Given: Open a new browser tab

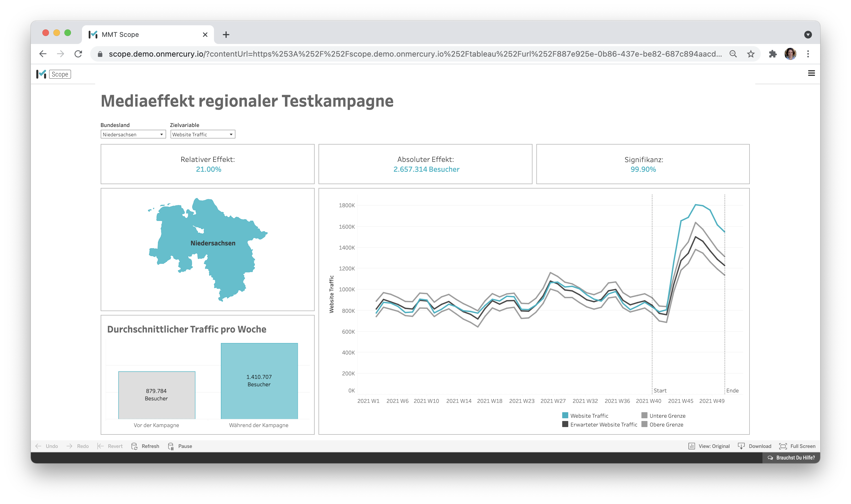Looking at the screenshot, I should 226,35.
